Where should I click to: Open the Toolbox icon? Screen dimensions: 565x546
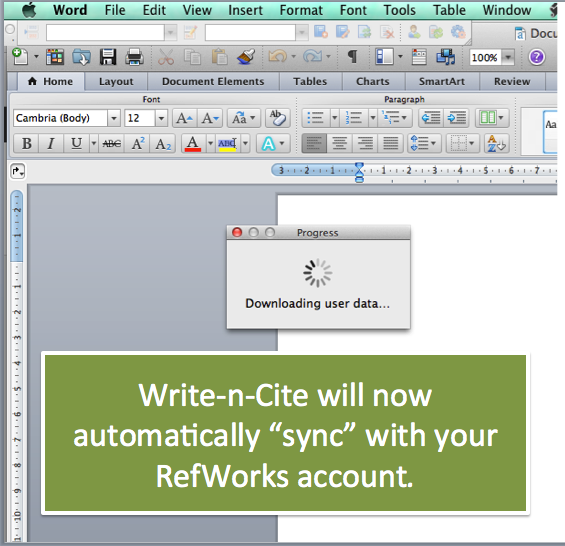[x=419, y=57]
